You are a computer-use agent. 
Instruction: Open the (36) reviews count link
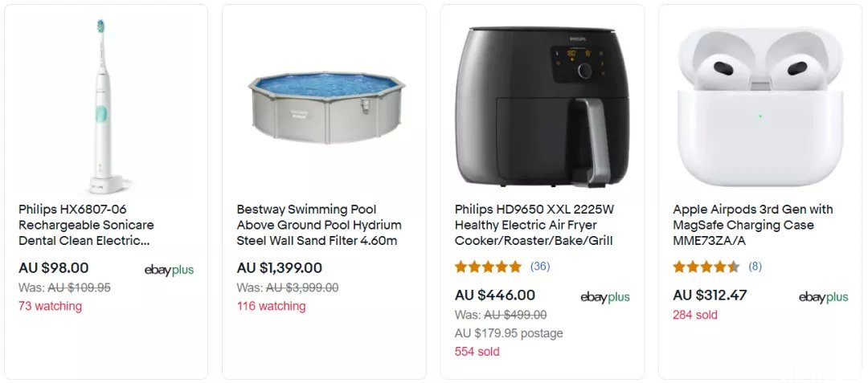pos(540,267)
